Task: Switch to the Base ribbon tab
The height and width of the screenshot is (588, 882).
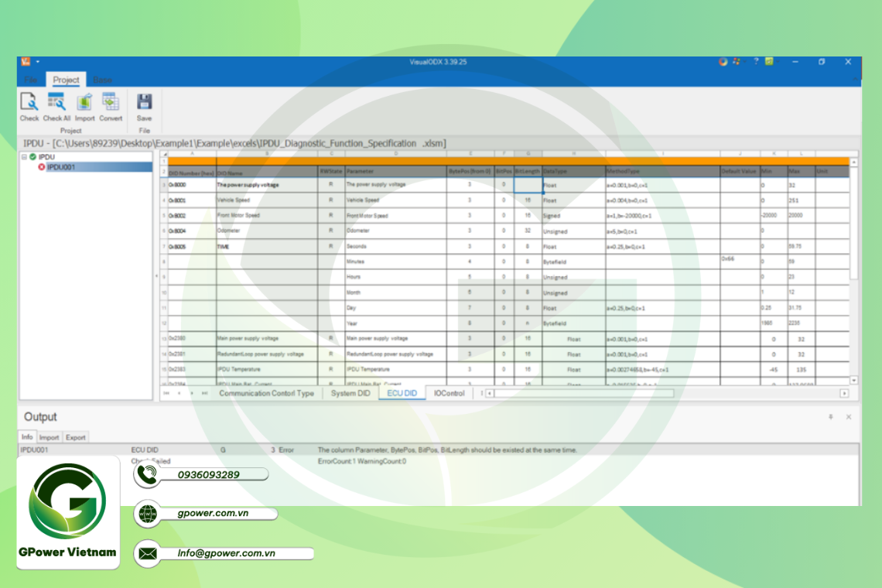Action: click(102, 80)
